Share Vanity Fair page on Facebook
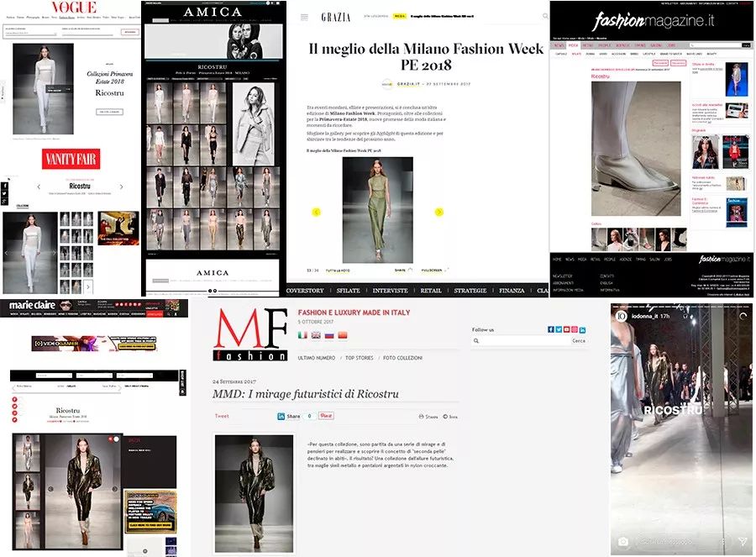Screen dimensions: 756x557 point(4,185)
